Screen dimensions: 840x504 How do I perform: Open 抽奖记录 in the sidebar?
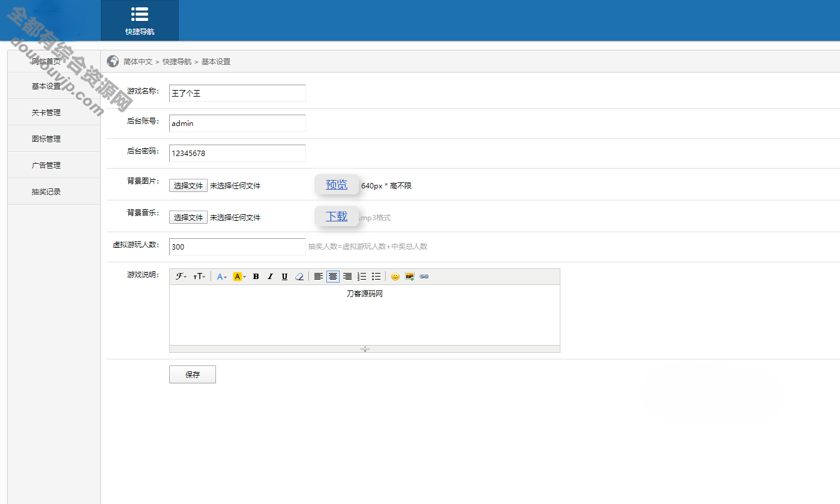click(x=46, y=192)
